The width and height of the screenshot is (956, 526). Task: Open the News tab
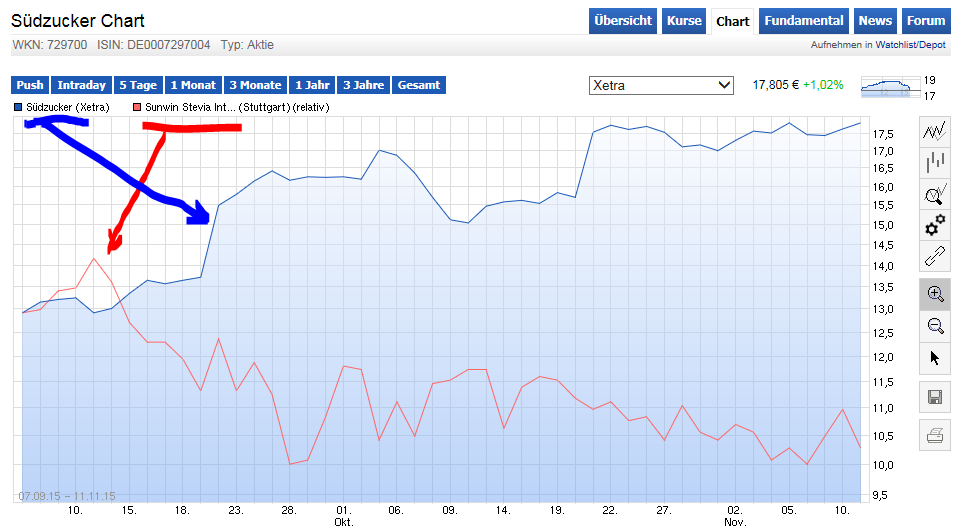875,21
